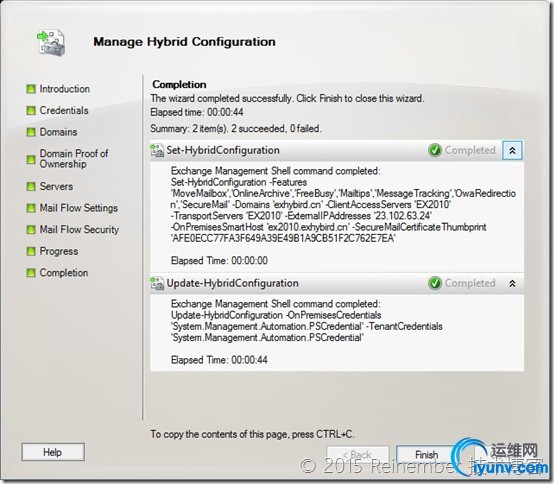
Task: Click the 'Elapsed time: 00:00:44' summary line
Action: point(197,112)
